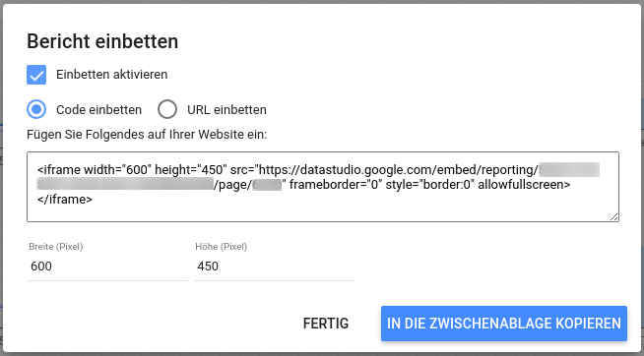This screenshot has height=356, width=644.
Task: Click the textarea resize handle corner
Action: point(614,217)
